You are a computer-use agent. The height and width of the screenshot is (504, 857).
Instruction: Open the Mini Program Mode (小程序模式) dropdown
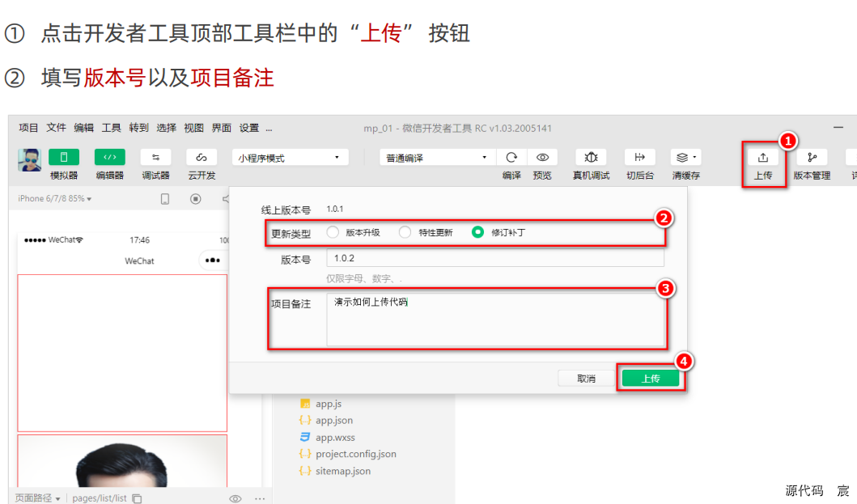290,158
